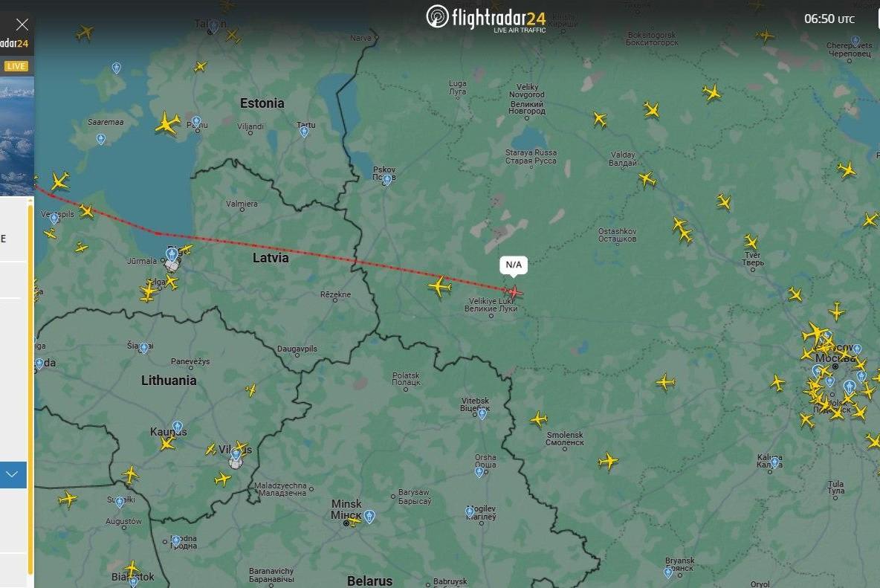Select the yellow aircraft west of Velikiye Luki
The image size is (880, 588).
439,287
